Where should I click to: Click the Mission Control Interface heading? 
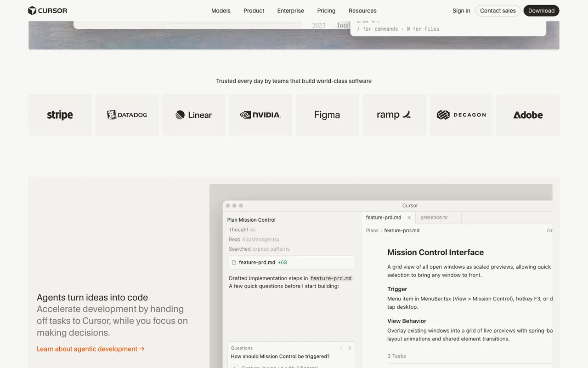pyautogui.click(x=435, y=252)
